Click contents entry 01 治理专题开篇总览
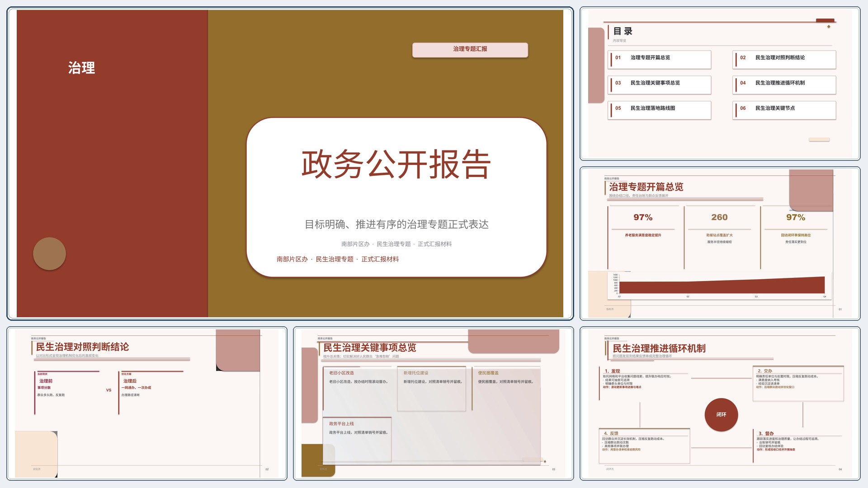 (660, 60)
